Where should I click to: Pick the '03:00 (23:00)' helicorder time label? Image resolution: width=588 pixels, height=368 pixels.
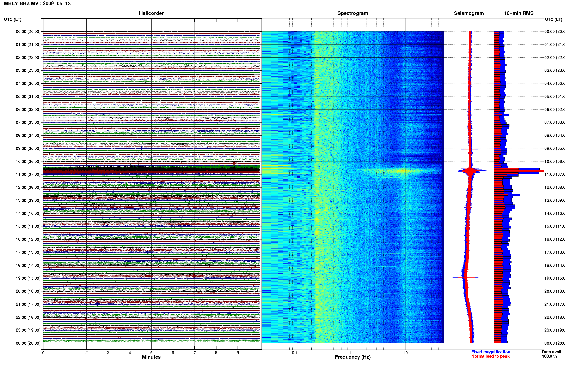click(x=28, y=71)
